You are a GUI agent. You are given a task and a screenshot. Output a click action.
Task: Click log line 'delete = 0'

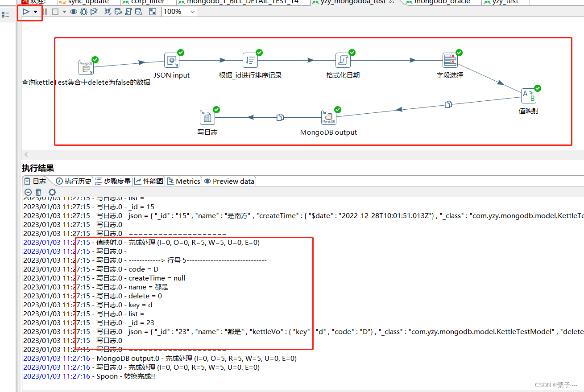[92, 296]
